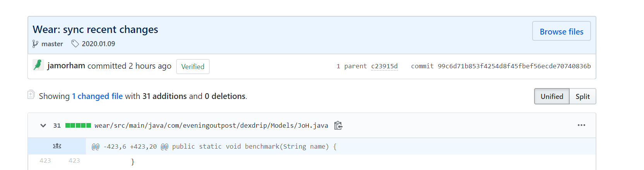The width and height of the screenshot is (644, 170).
Task: Click jamorham's parrot avatar image
Action: click(38, 65)
